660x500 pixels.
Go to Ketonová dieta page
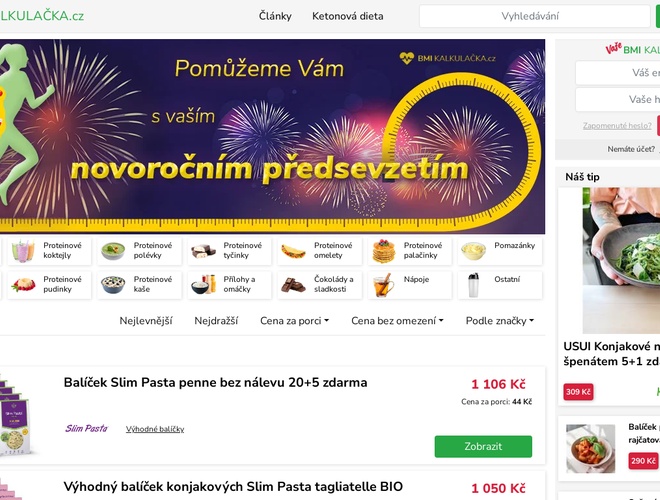[x=348, y=16]
